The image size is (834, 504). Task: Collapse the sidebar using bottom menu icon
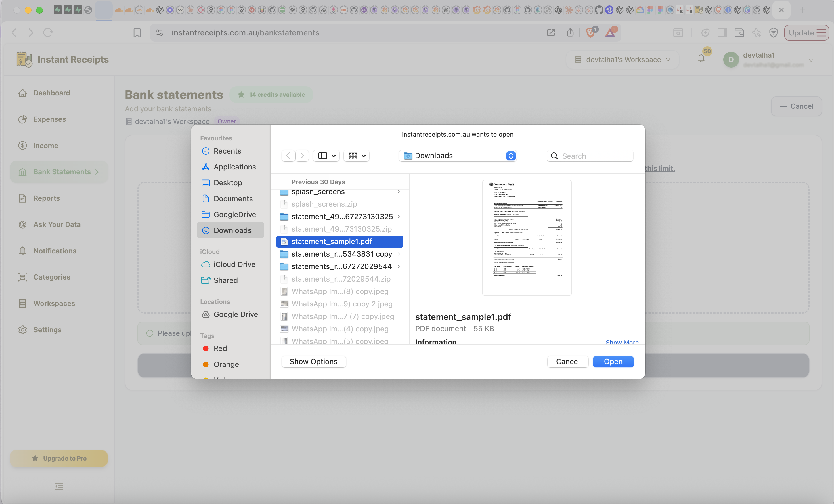pyautogui.click(x=59, y=486)
